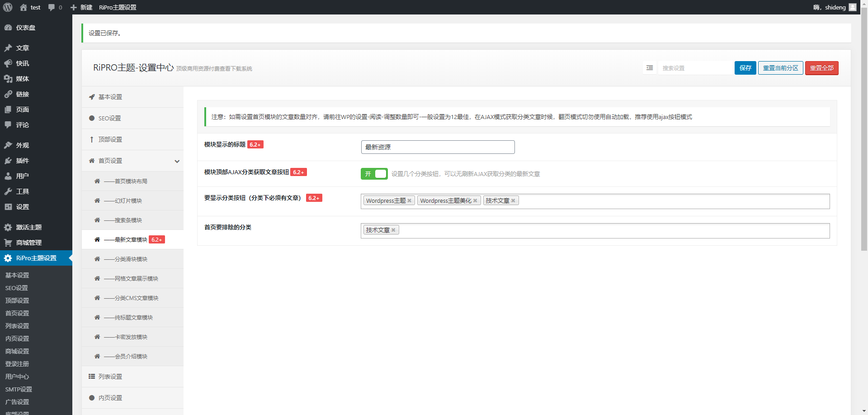Open 内页设置 tab in settings center

(x=132, y=398)
